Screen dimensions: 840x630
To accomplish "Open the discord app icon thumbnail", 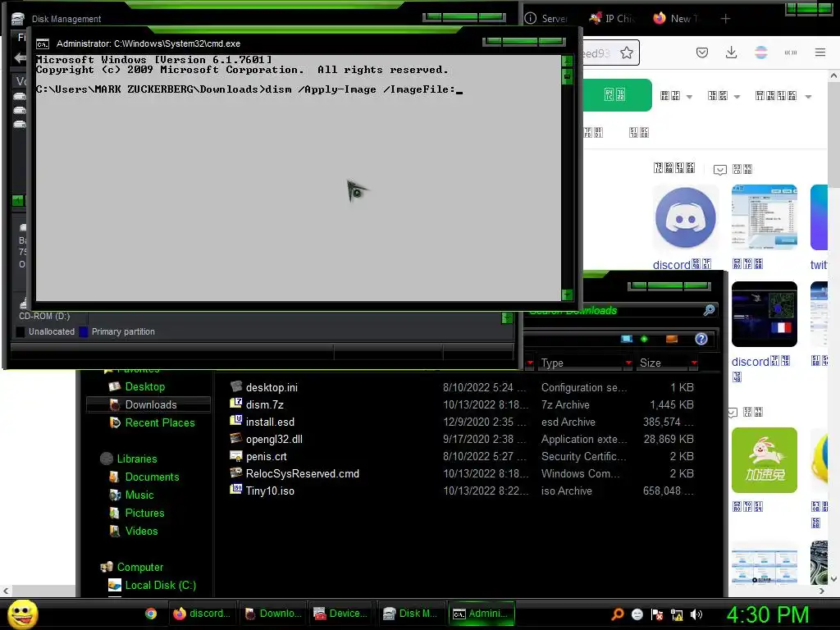I will [x=686, y=218].
